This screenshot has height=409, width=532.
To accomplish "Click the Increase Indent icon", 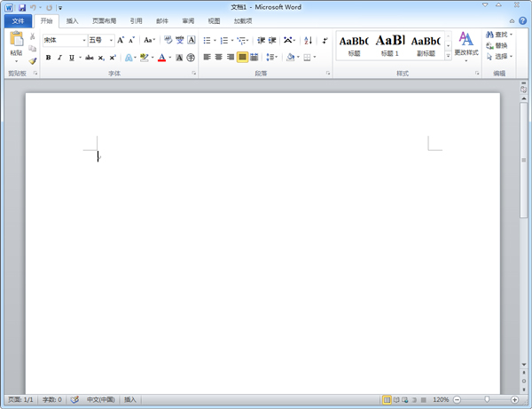I will 272,41.
